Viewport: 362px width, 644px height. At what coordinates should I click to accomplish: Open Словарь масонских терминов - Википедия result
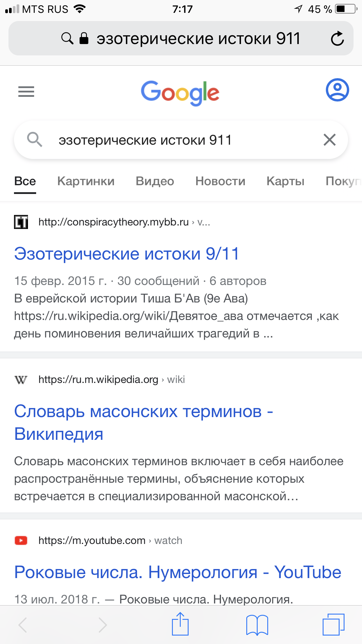(144, 423)
